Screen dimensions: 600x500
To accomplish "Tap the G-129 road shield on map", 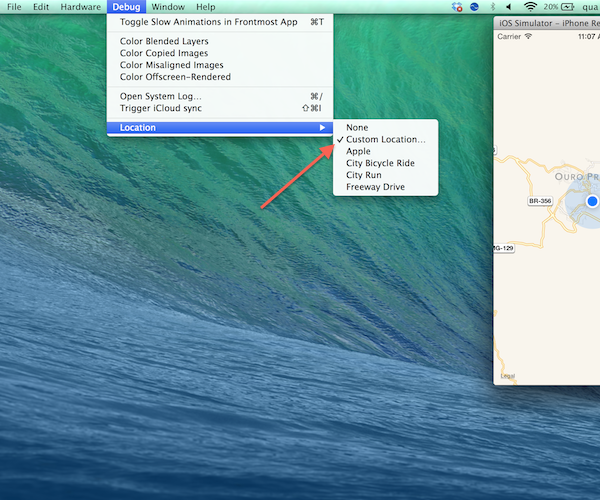I will (x=504, y=248).
